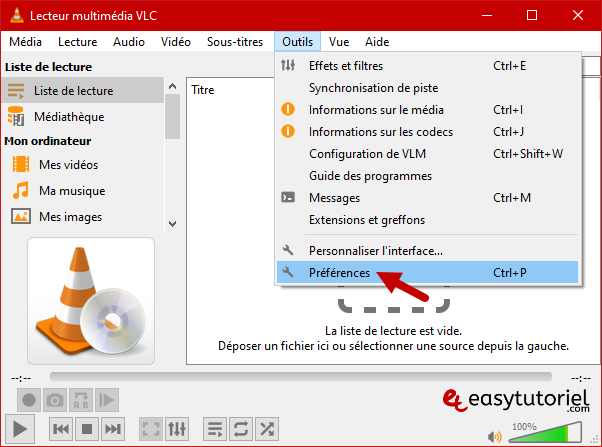Open Ma musique in sidebar
Image resolution: width=602 pixels, height=447 pixels.
point(83,190)
